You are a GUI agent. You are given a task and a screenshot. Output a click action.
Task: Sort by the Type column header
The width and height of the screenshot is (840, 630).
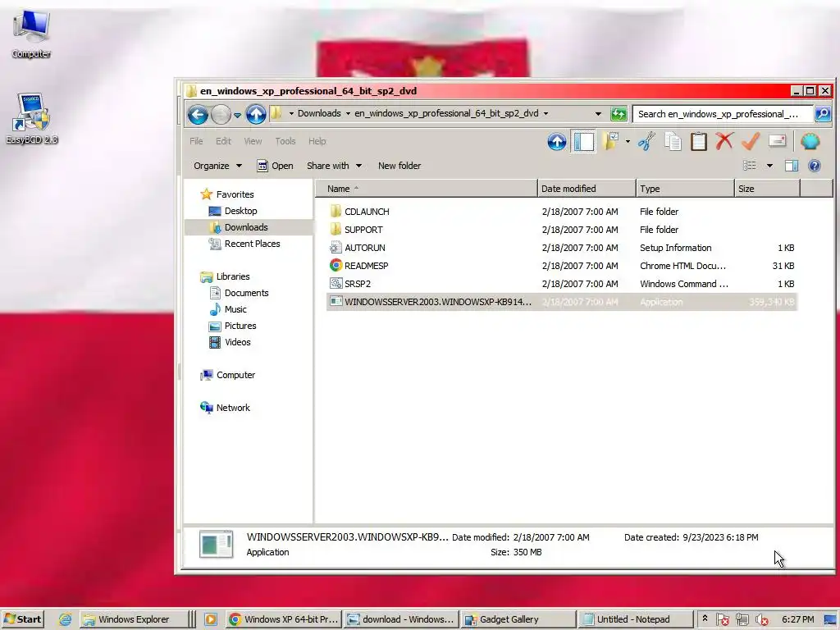[685, 189]
